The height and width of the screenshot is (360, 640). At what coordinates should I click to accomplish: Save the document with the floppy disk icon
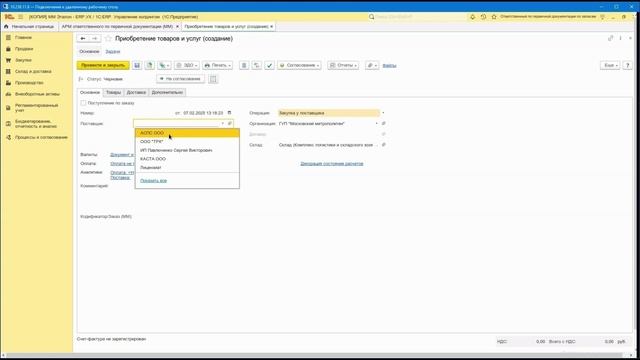[137, 65]
